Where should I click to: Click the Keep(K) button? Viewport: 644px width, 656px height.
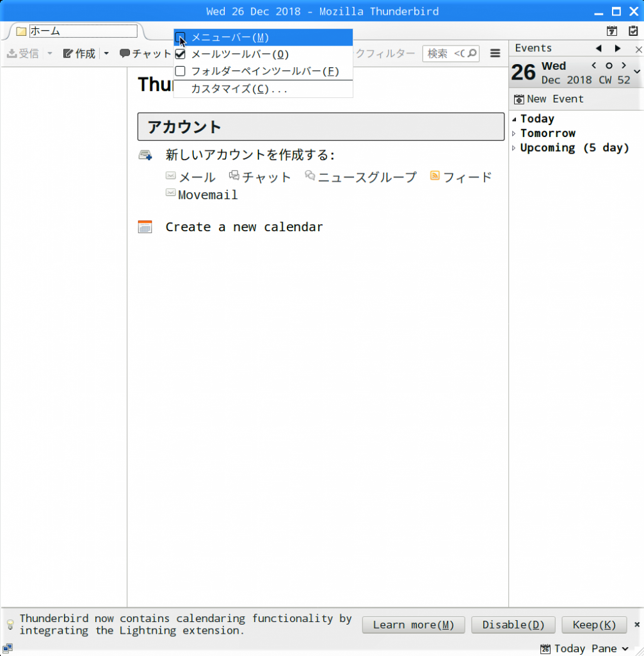594,625
